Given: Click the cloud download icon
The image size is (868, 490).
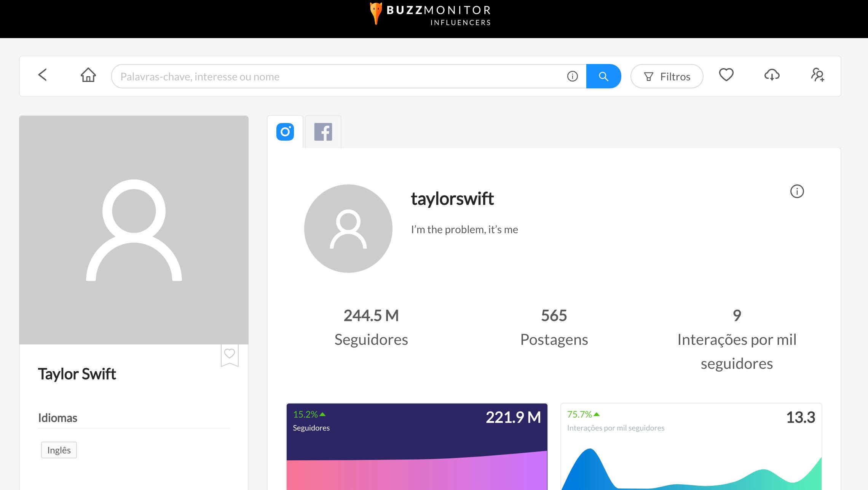Looking at the screenshot, I should (772, 75).
